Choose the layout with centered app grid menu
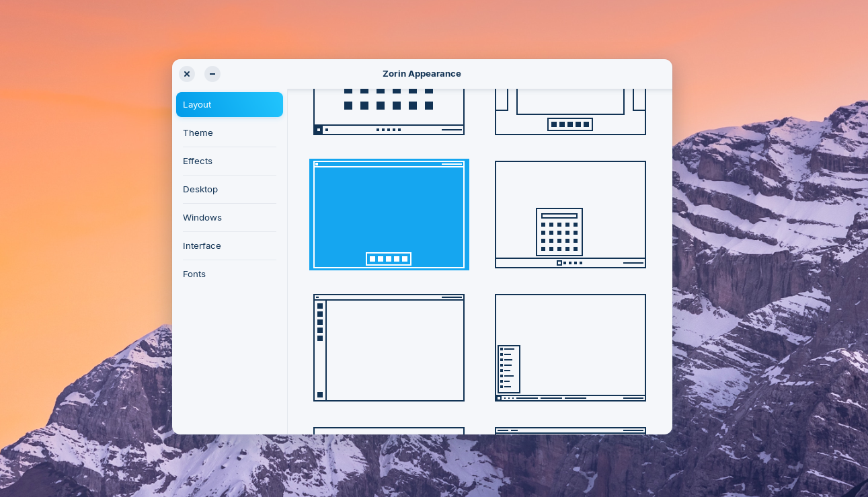The image size is (868, 497). (570, 215)
